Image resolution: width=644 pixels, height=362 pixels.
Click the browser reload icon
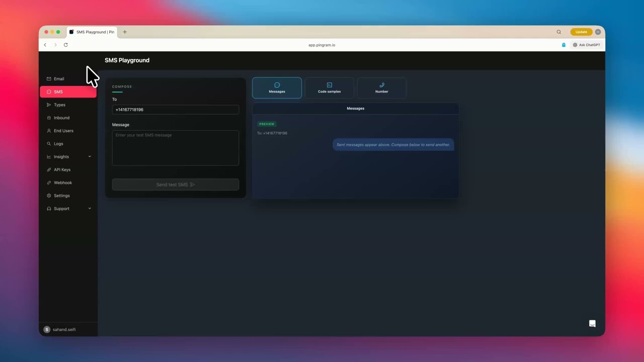[65, 45]
